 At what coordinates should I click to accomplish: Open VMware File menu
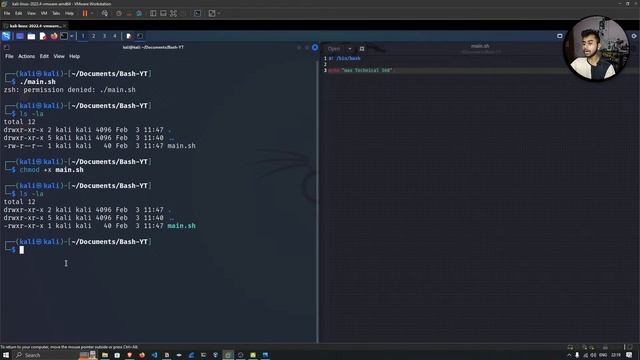click(x=7, y=13)
